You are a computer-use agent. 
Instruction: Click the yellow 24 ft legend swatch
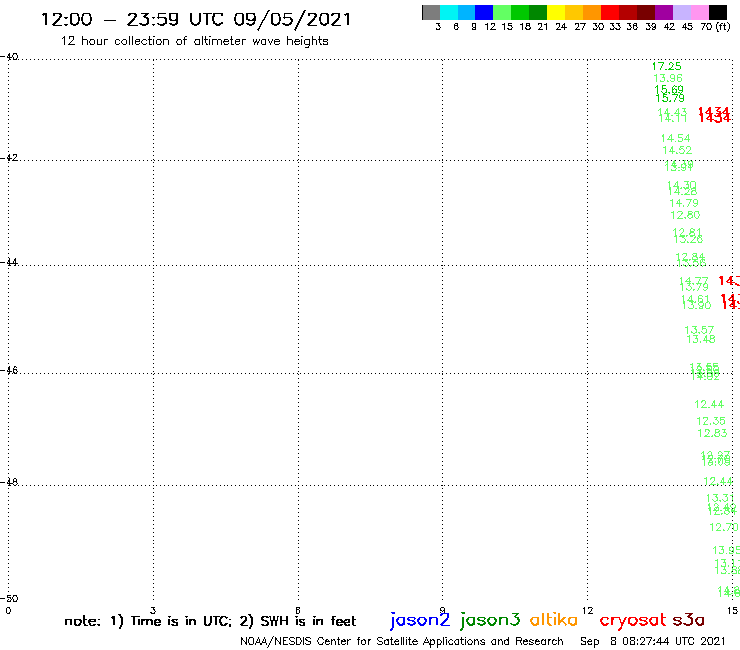pos(556,12)
